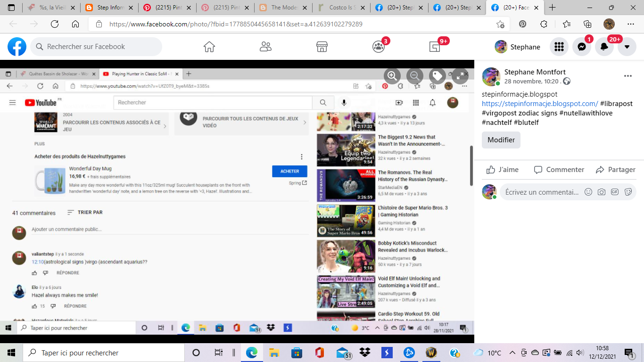Open the #blutelf hashtag
Screen dimensions: 644x362
[526, 123]
